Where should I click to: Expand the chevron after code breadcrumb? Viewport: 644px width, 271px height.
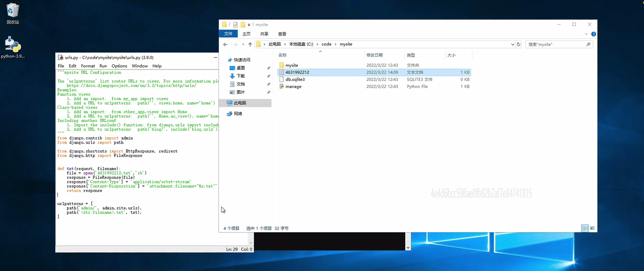(335, 44)
